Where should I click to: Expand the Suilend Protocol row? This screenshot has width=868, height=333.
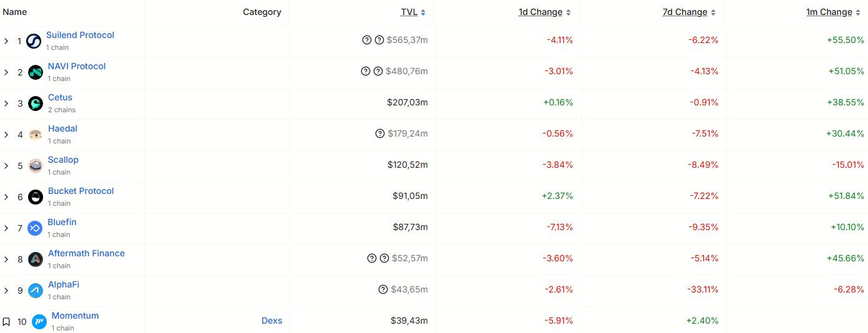6,41
